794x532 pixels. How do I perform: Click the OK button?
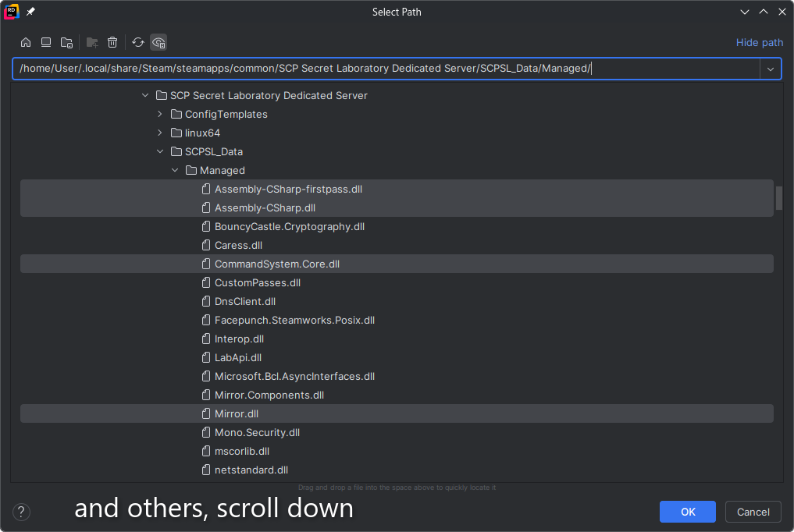tap(687, 512)
